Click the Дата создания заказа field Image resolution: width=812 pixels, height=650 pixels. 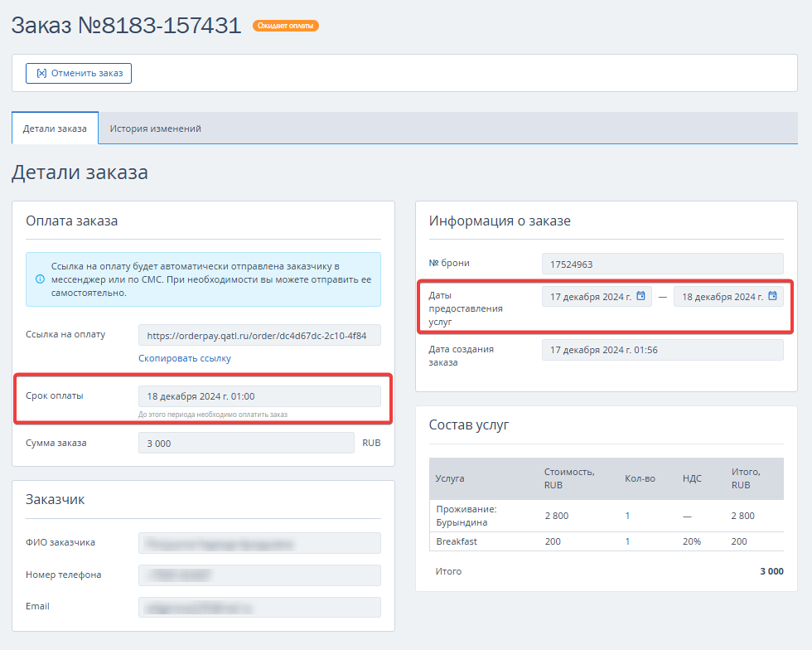click(x=662, y=350)
